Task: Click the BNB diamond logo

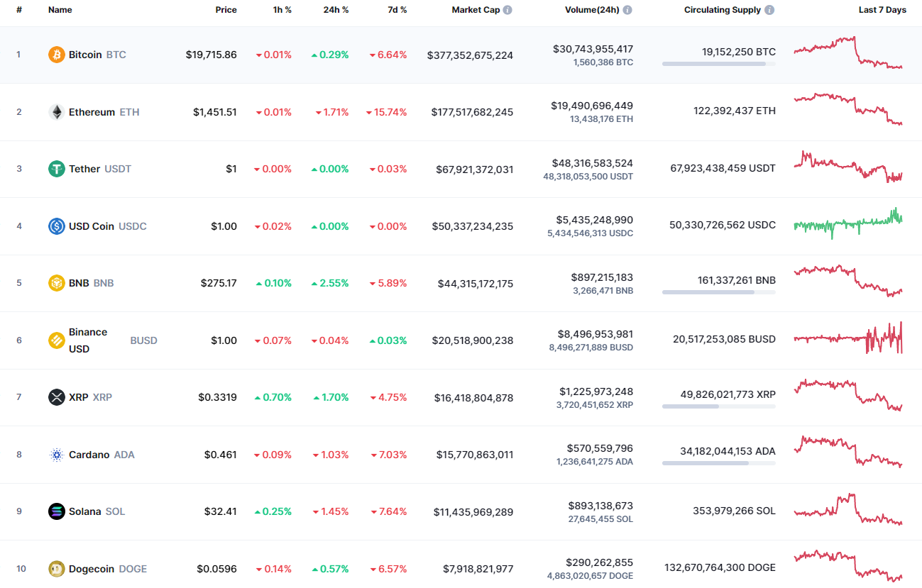Action: (55, 282)
